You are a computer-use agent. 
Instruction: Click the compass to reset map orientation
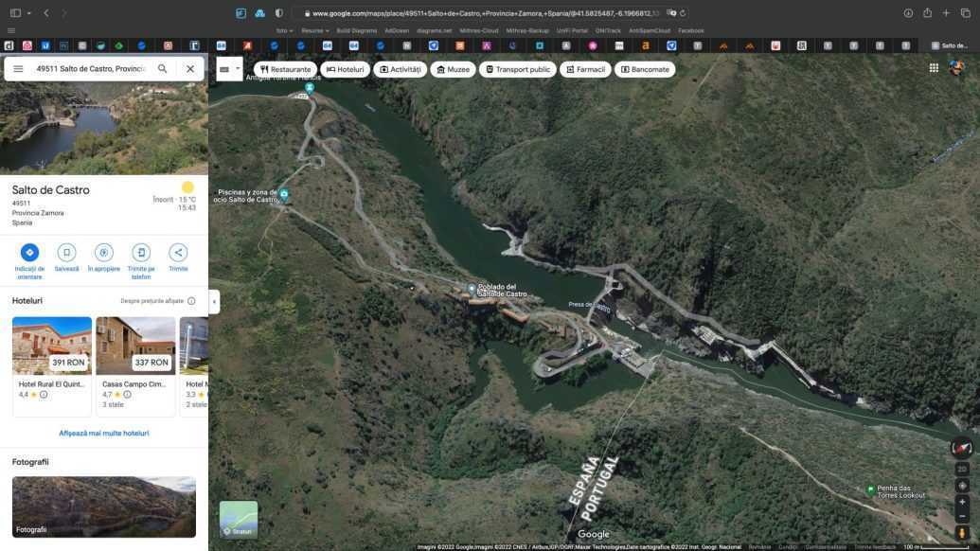[962, 449]
